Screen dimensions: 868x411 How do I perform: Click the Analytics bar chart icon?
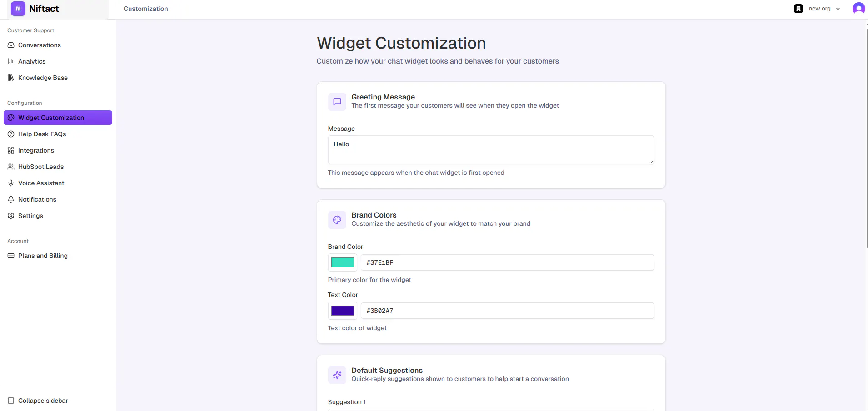click(11, 61)
